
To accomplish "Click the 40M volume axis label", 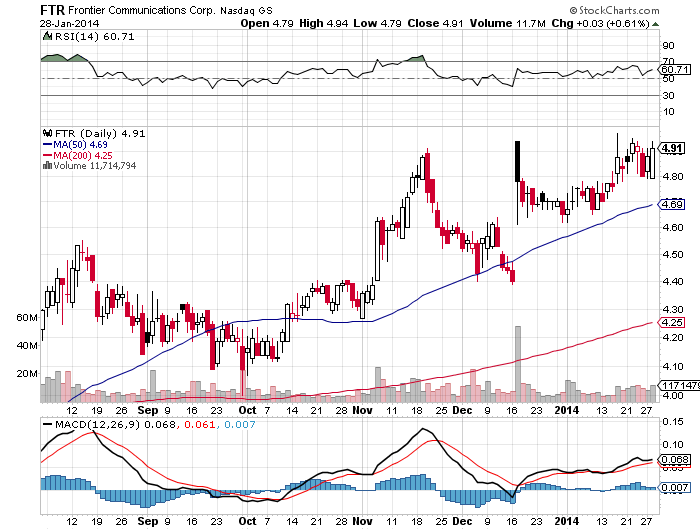I will click(x=27, y=346).
